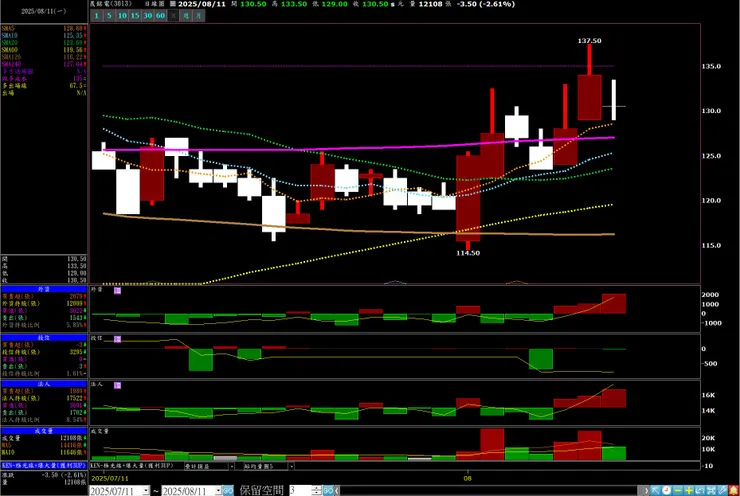The height and width of the screenshot is (496, 740).
Task: Click the stock name (3013) title
Action: 111,4
